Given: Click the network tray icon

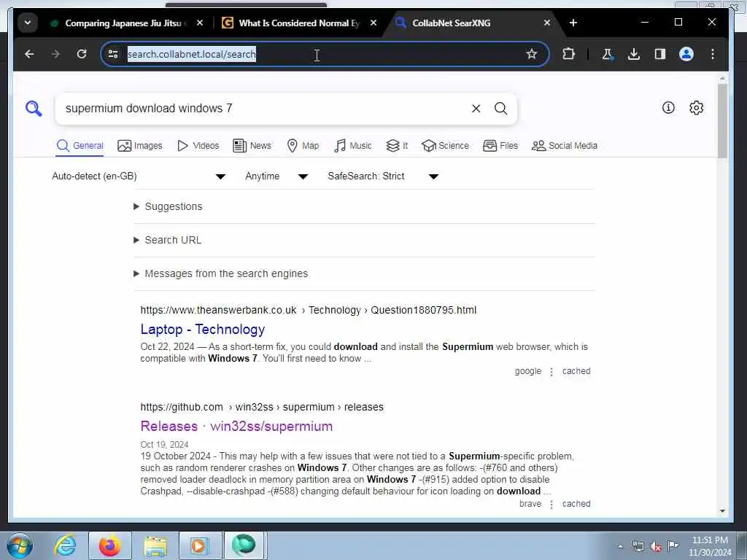Looking at the screenshot, I should point(638,546).
